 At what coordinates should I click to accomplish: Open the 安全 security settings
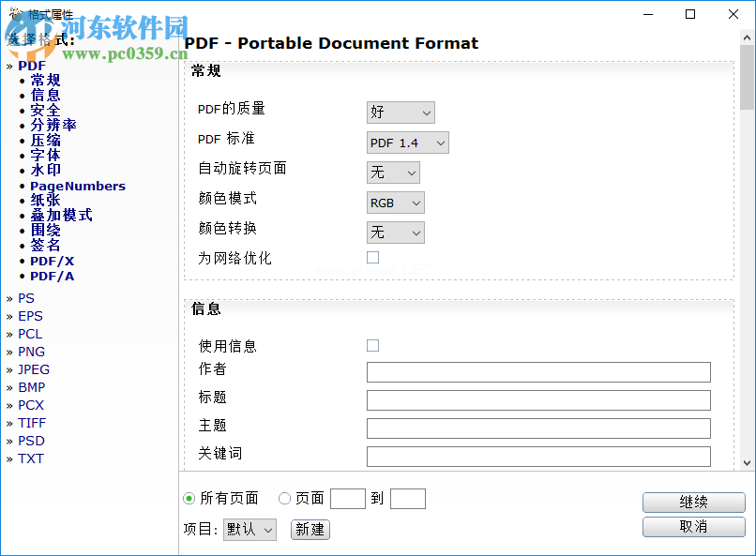pos(43,110)
